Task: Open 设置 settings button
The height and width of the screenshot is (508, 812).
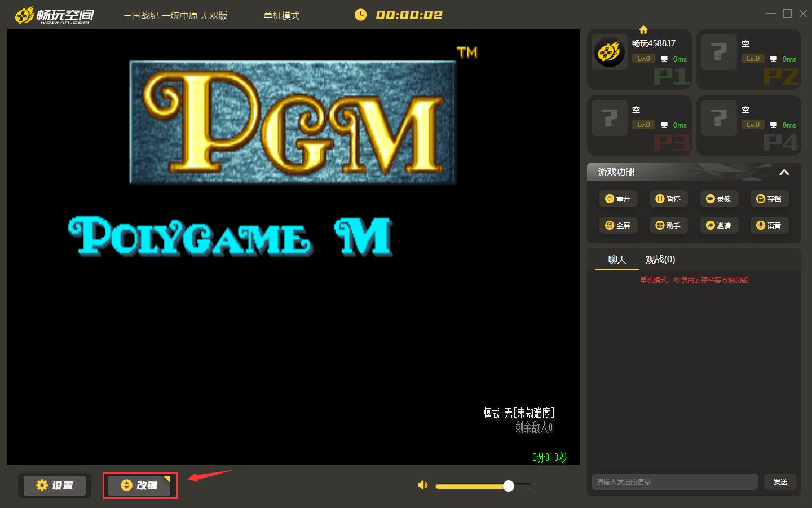Action: click(55, 485)
